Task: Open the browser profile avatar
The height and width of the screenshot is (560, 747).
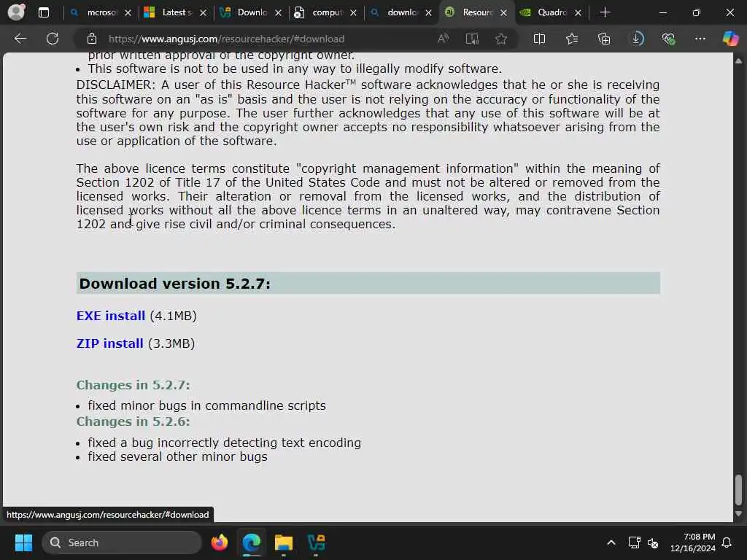Action: (x=17, y=12)
